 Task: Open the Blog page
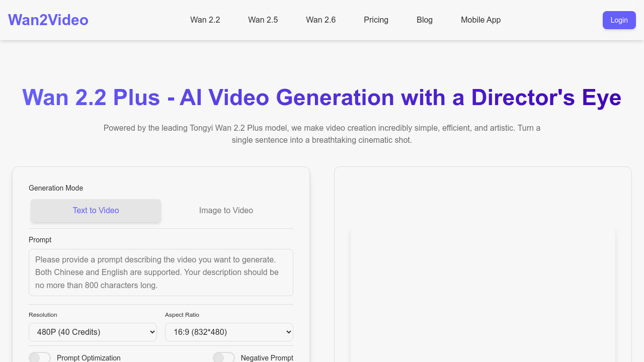424,20
